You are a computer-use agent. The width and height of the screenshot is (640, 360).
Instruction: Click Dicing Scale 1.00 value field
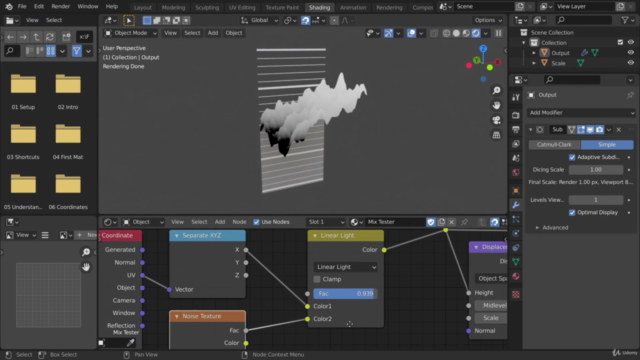(596, 170)
